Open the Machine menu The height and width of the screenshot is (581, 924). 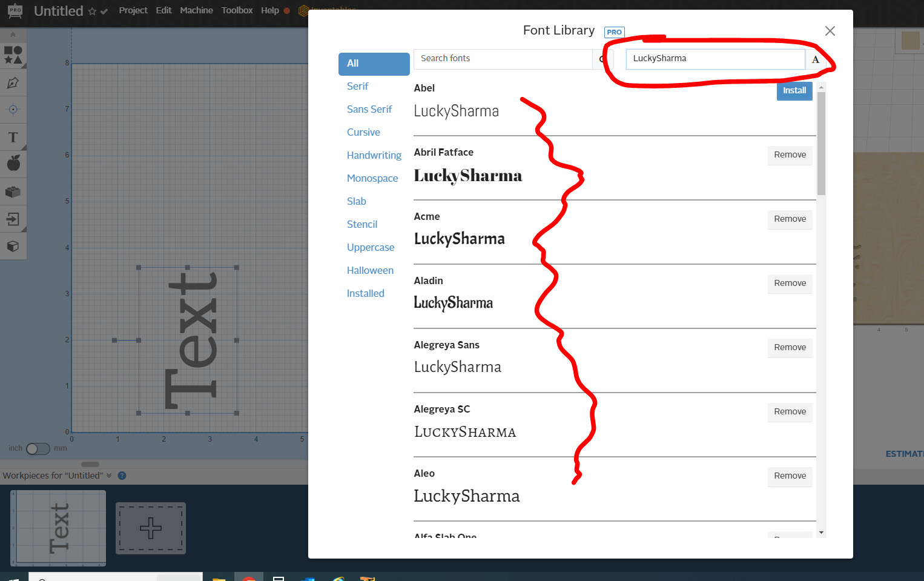coord(196,10)
